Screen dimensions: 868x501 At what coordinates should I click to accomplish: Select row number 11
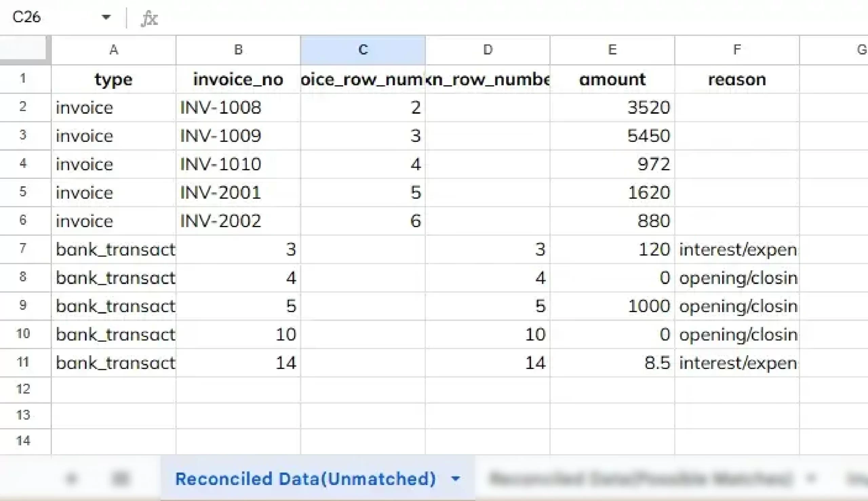(23, 362)
